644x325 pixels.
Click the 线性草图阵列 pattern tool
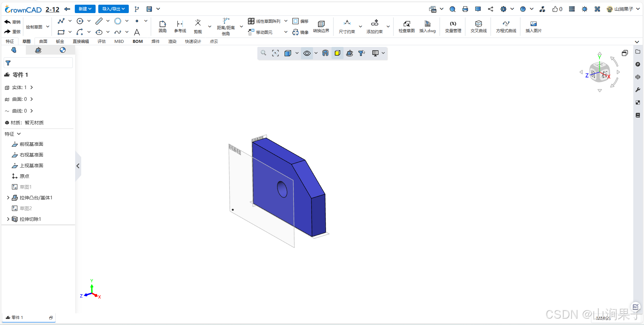pyautogui.click(x=264, y=21)
